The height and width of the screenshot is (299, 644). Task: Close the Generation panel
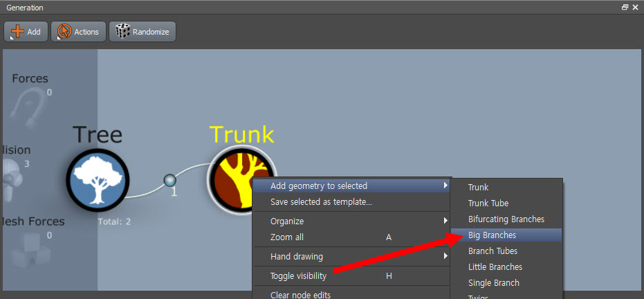[x=636, y=8]
